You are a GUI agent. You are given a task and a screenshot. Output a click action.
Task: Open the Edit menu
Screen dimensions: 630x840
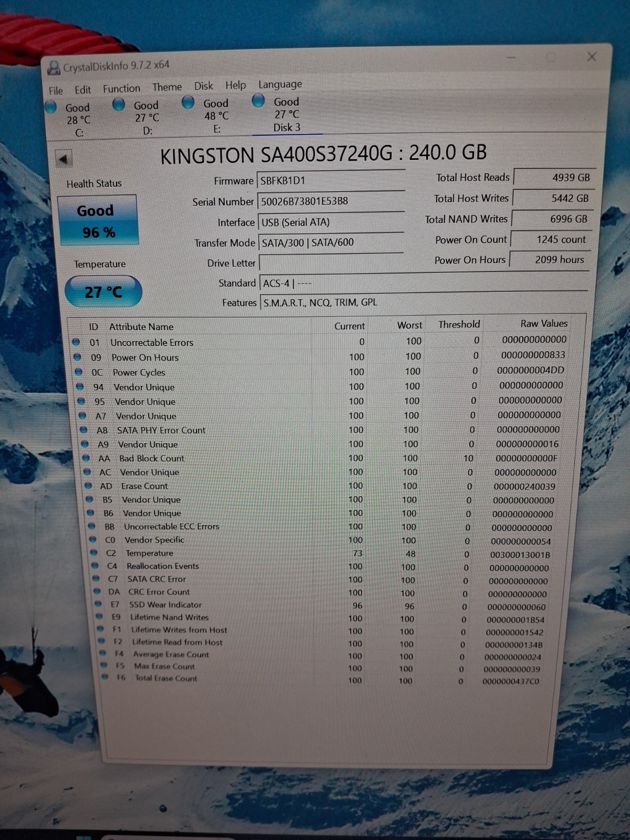tap(82, 89)
